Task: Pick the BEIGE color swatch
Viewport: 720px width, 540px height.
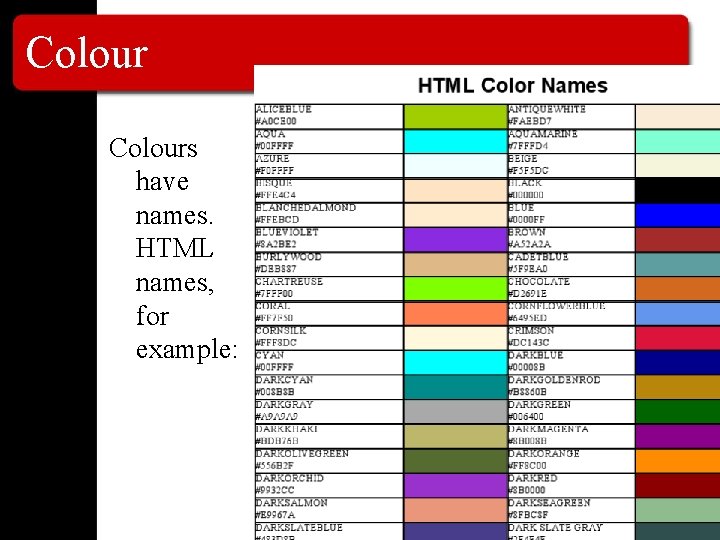Action: click(x=678, y=166)
